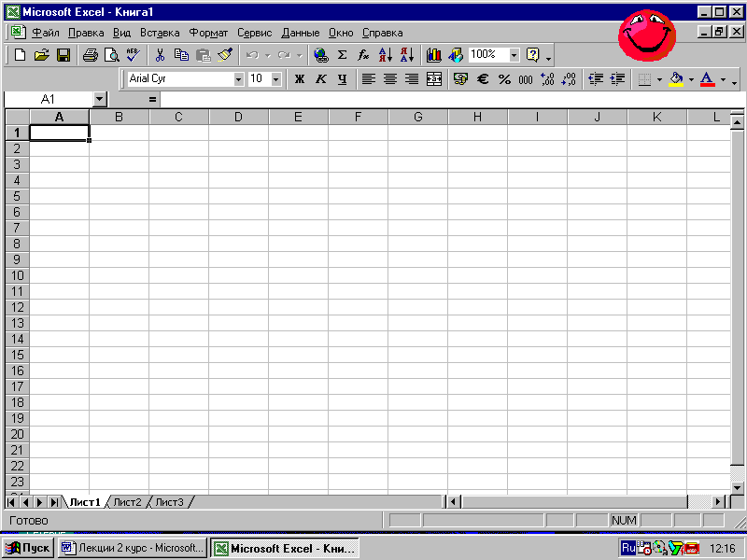Viewport: 747px width, 560px height.
Task: Apply red Font Color A button
Action: coord(708,79)
